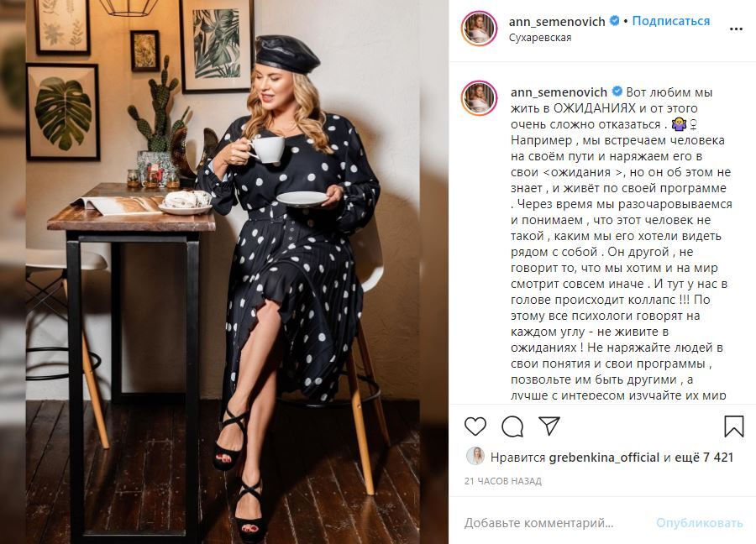This screenshot has height=544, width=756.
Task: Open comments with the speech bubble icon
Action: [x=512, y=426]
